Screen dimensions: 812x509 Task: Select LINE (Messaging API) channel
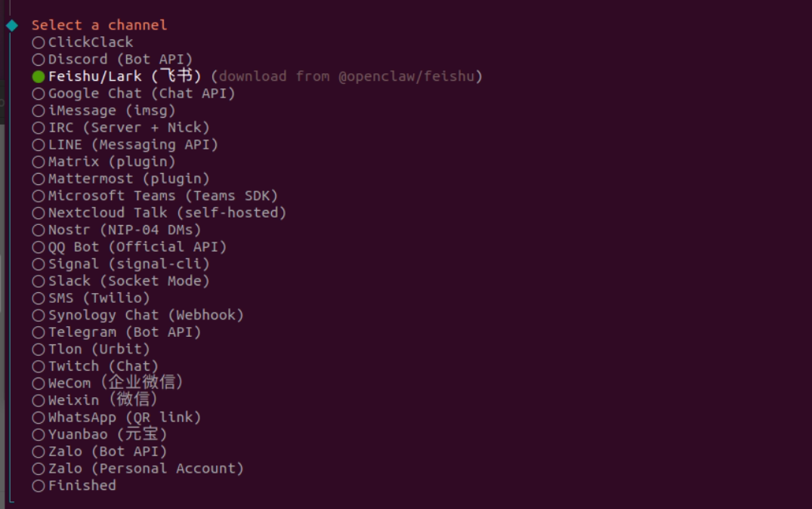(125, 145)
